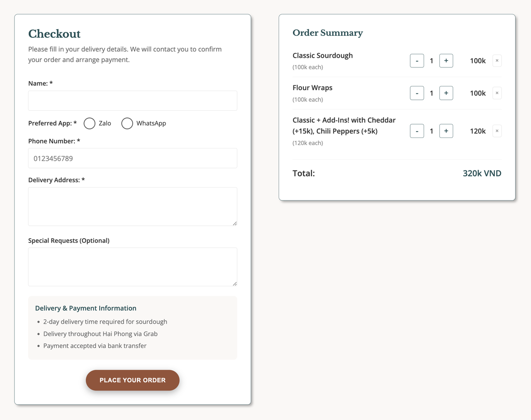The height and width of the screenshot is (420, 531).
Task: Increase the Classic + Add-Ins quantity
Action: click(x=446, y=131)
